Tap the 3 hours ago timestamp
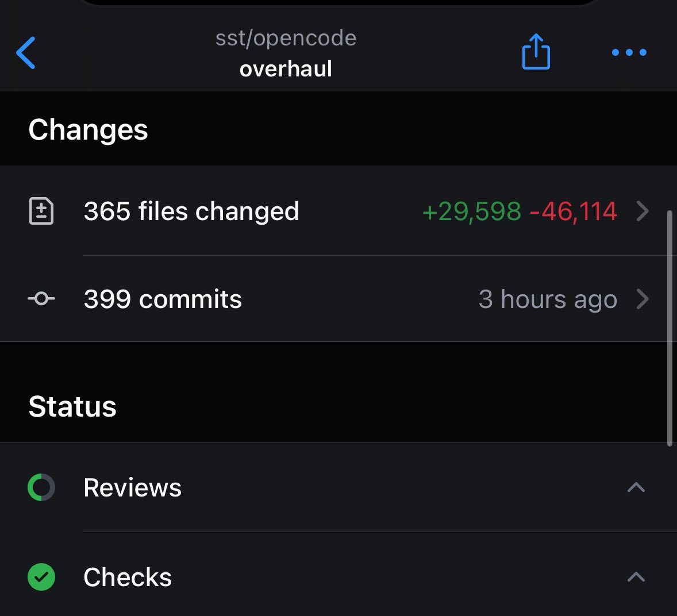 (x=548, y=299)
